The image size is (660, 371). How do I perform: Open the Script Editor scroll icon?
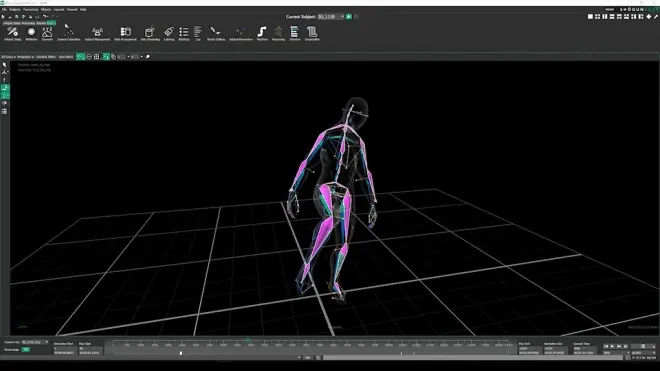[x=312, y=33]
